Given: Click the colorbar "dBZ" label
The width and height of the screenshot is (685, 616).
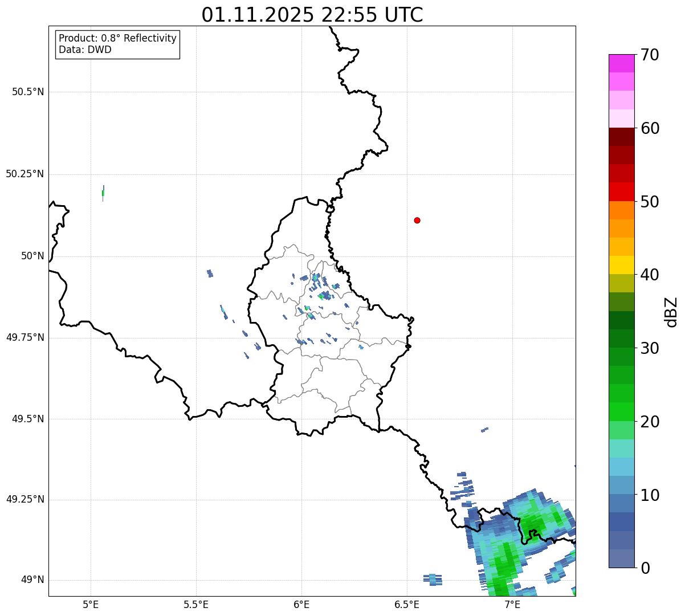Looking at the screenshot, I should point(671,311).
